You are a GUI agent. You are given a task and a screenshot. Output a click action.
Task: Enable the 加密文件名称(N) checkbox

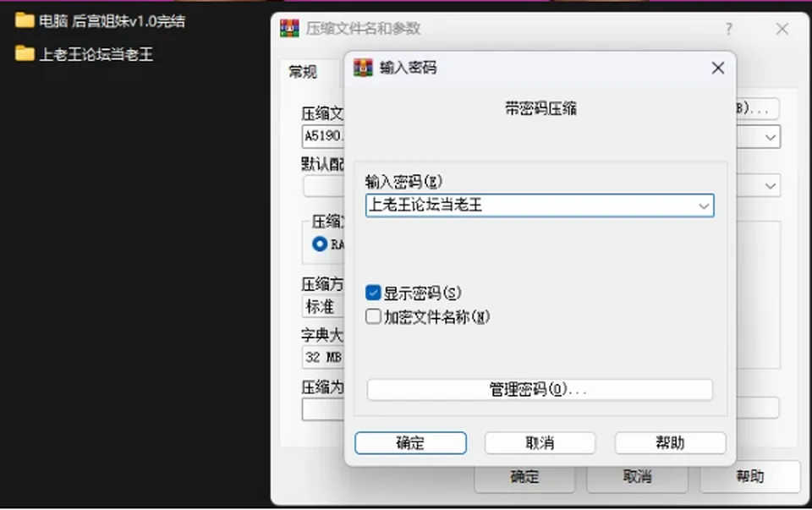pyautogui.click(x=373, y=316)
